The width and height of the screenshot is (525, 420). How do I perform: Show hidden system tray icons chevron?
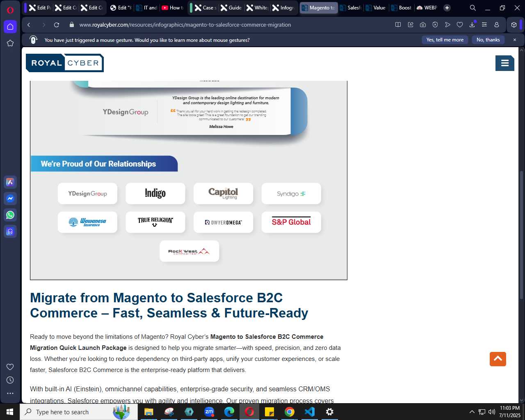pos(472,412)
